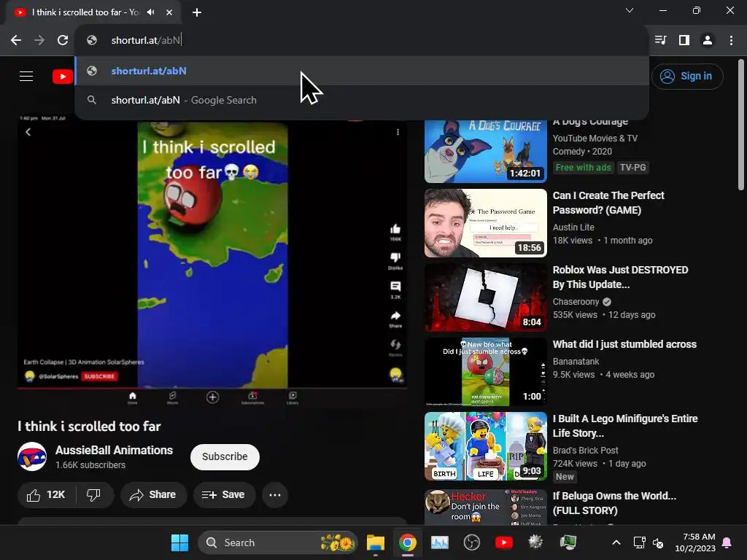
Task: Choose the shorturl.at/abN Google Search suggestion
Action: (362, 100)
